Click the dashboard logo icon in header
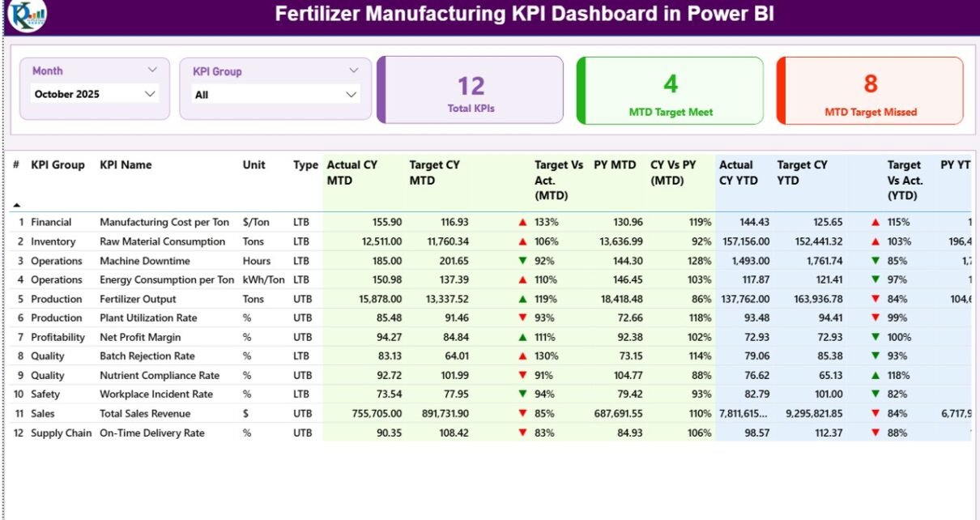The image size is (980, 520). 27,15
